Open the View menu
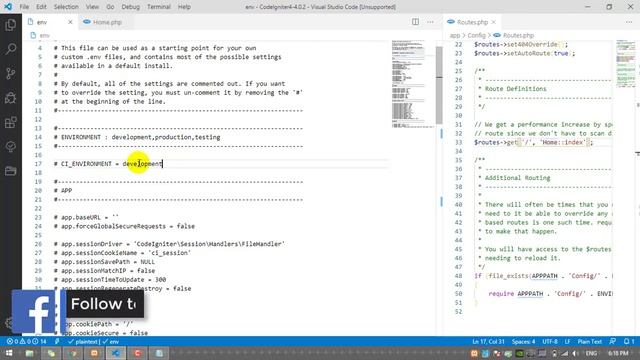640x360 pixels. point(92,7)
